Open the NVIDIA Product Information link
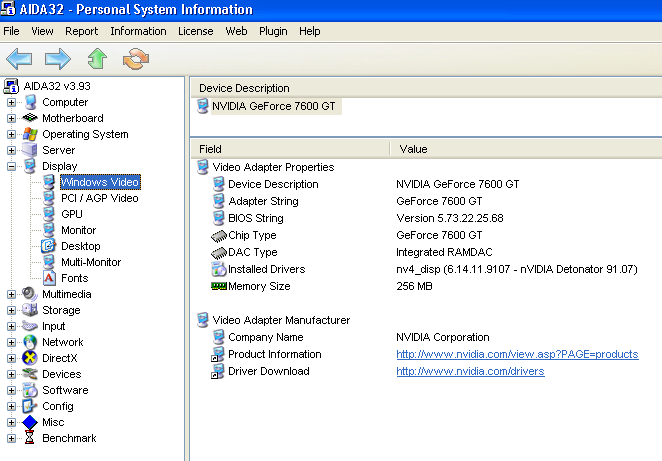 click(x=517, y=355)
